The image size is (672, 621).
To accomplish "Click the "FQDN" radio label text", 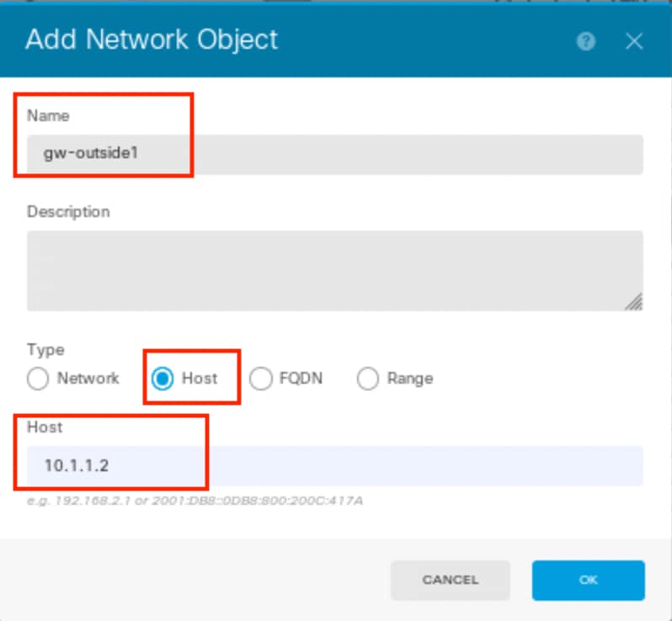I will click(x=301, y=378).
